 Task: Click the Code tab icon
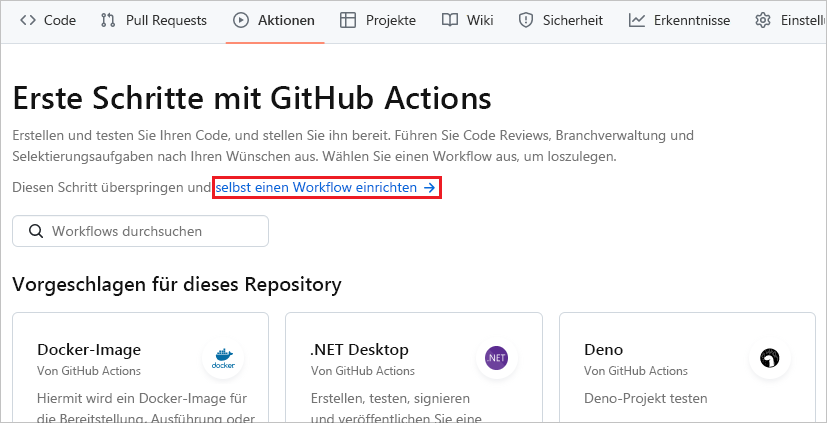(28, 20)
